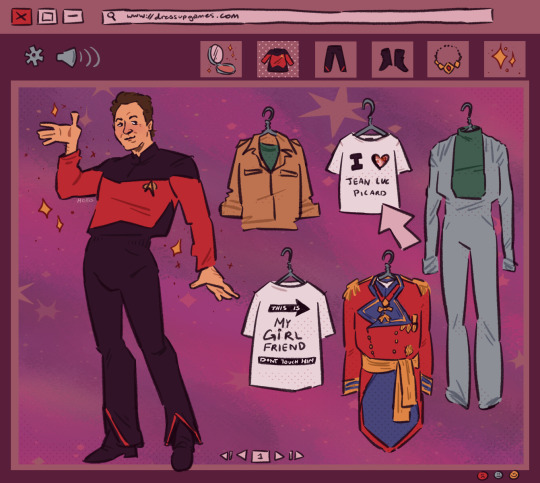The height and width of the screenshot is (483, 540).
Task: Open the settings gear icon
Action: (x=34, y=56)
